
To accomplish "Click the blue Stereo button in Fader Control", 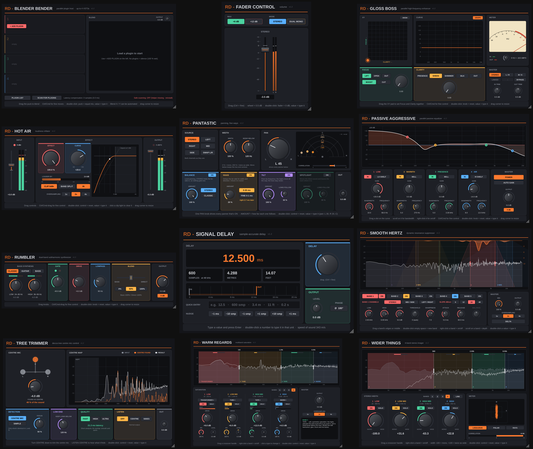I will 277,21.
